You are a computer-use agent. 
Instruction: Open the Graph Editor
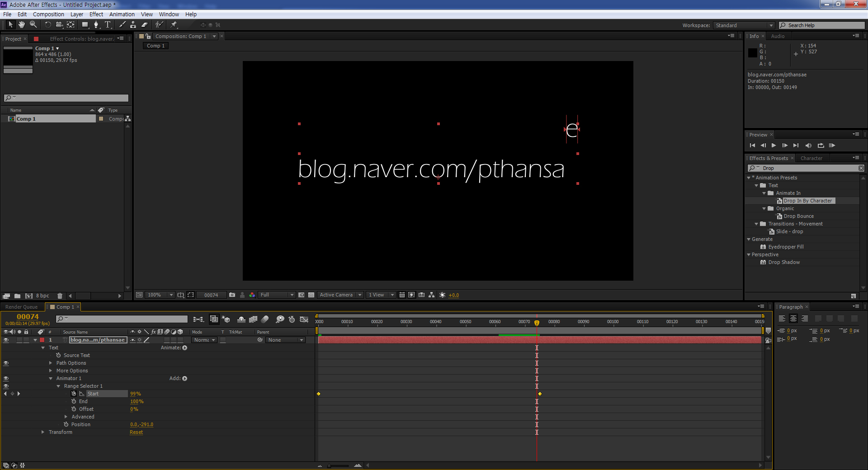coord(304,320)
